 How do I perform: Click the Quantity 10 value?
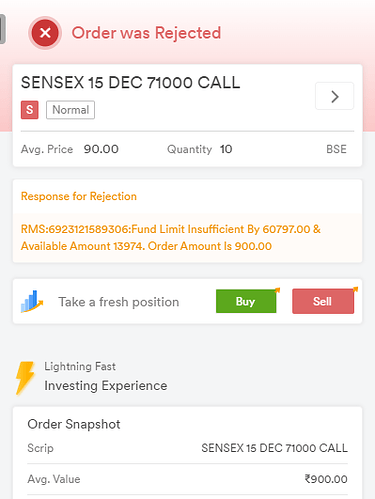(x=226, y=149)
